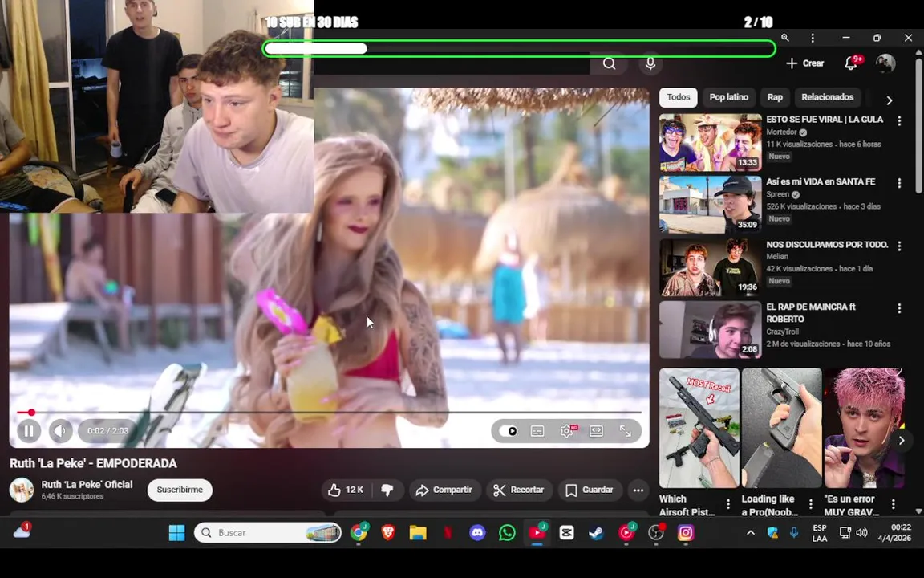Like the video with 12 K likes

(346, 490)
